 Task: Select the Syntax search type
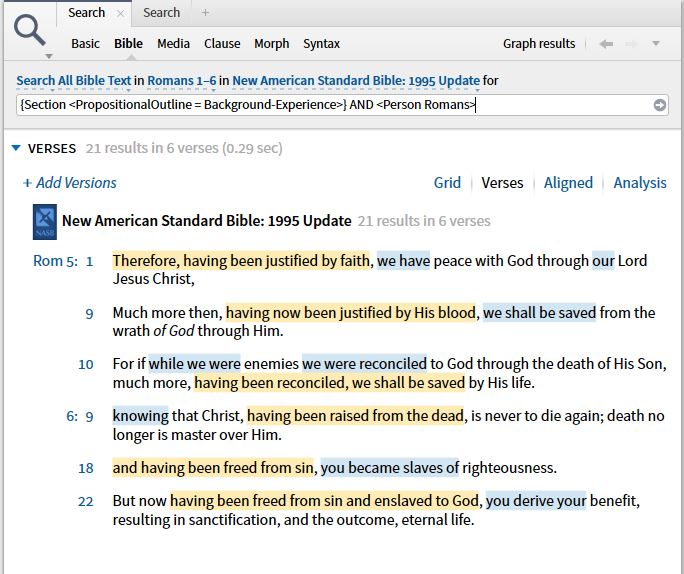(321, 44)
